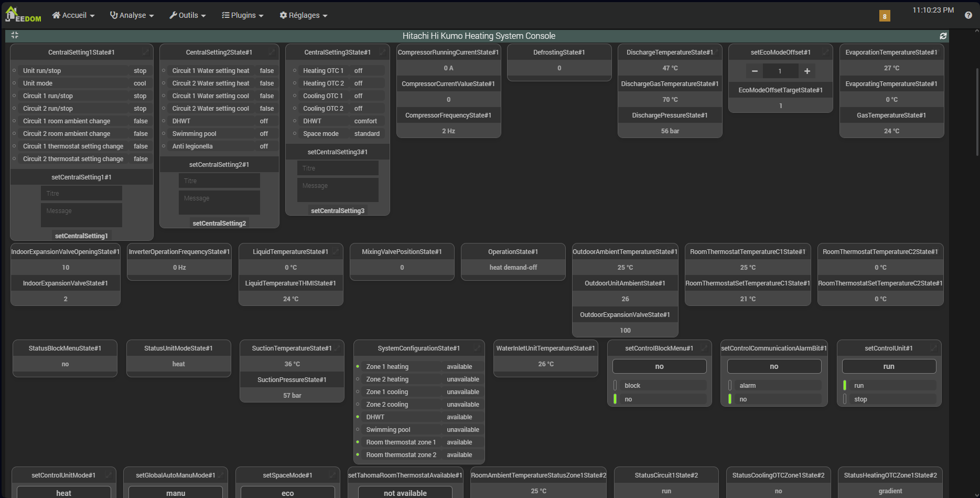Click the '2 Hz' compressor frequency value
Screen dimensions: 980x498
(448, 131)
